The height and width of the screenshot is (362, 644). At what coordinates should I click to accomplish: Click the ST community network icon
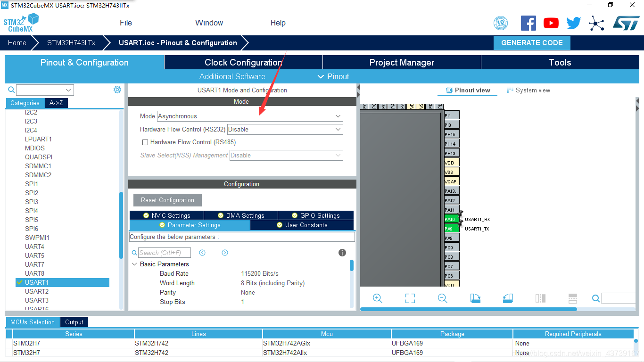(x=596, y=23)
